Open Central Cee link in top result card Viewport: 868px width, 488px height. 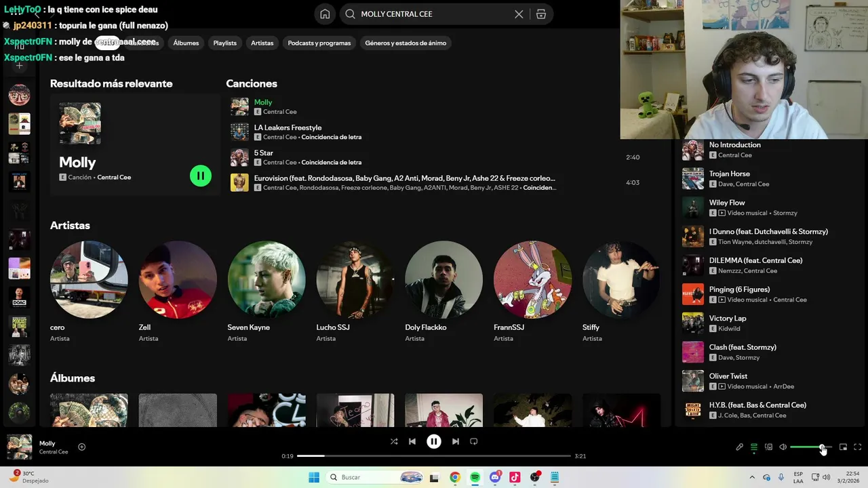114,178
